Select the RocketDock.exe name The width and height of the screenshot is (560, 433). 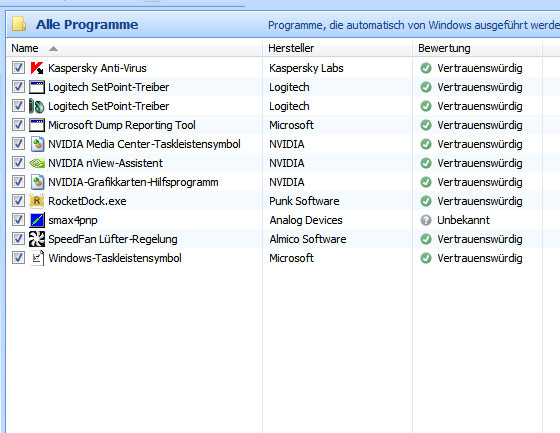(87, 201)
